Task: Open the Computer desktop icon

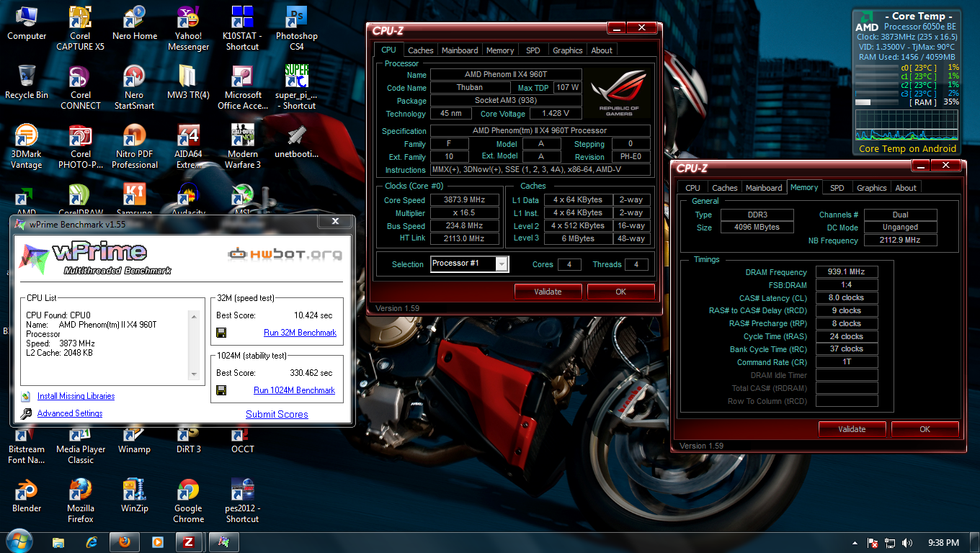Action: 27,23
